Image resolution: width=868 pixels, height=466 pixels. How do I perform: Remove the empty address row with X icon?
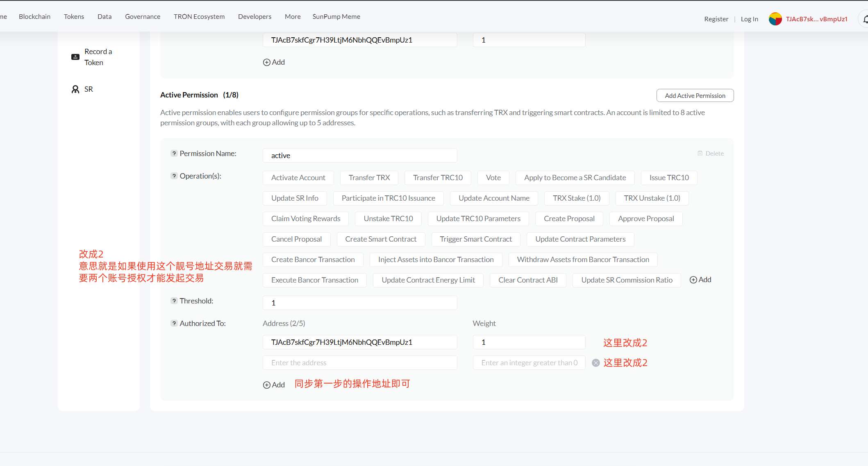coord(596,363)
